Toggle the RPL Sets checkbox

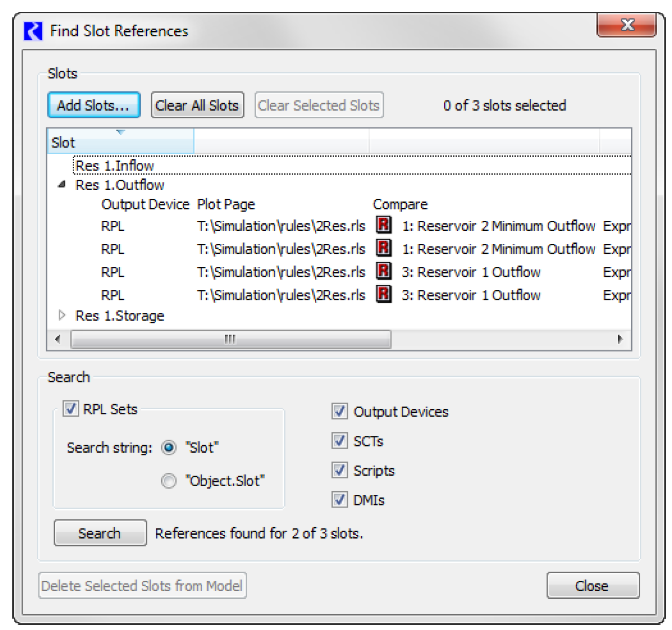pos(70,409)
